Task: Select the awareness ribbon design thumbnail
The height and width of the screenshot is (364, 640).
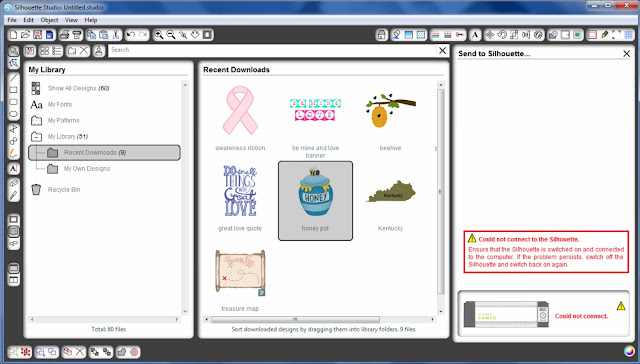Action: pyautogui.click(x=240, y=110)
